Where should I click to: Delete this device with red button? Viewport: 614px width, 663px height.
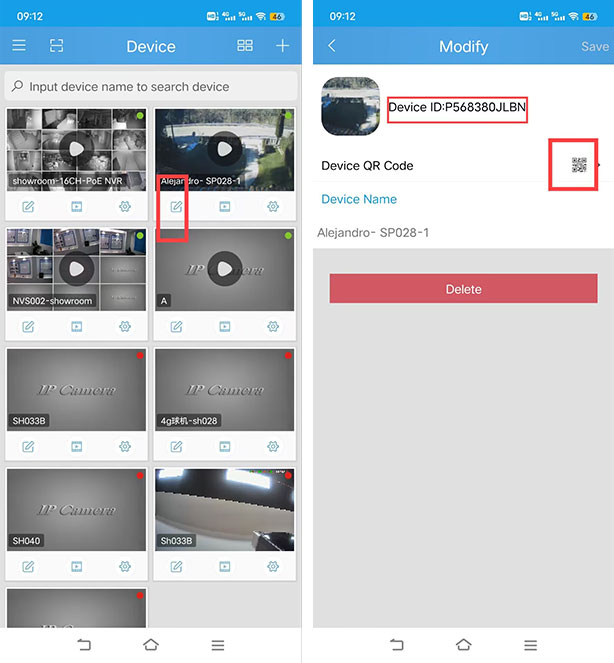(463, 288)
